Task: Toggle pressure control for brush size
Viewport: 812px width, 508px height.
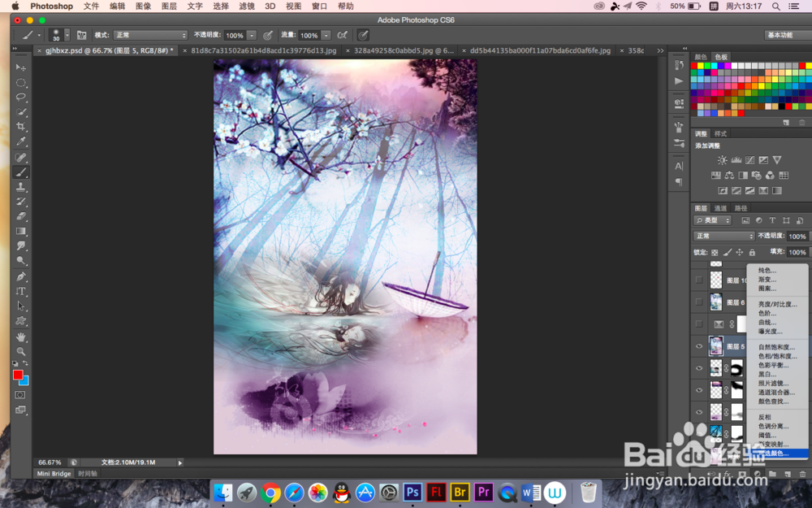Action: tap(363, 35)
